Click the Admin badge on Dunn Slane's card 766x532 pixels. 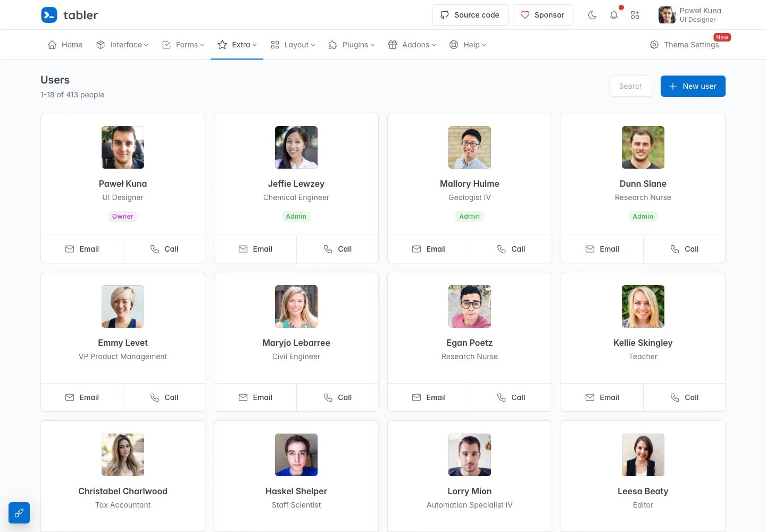coord(643,217)
